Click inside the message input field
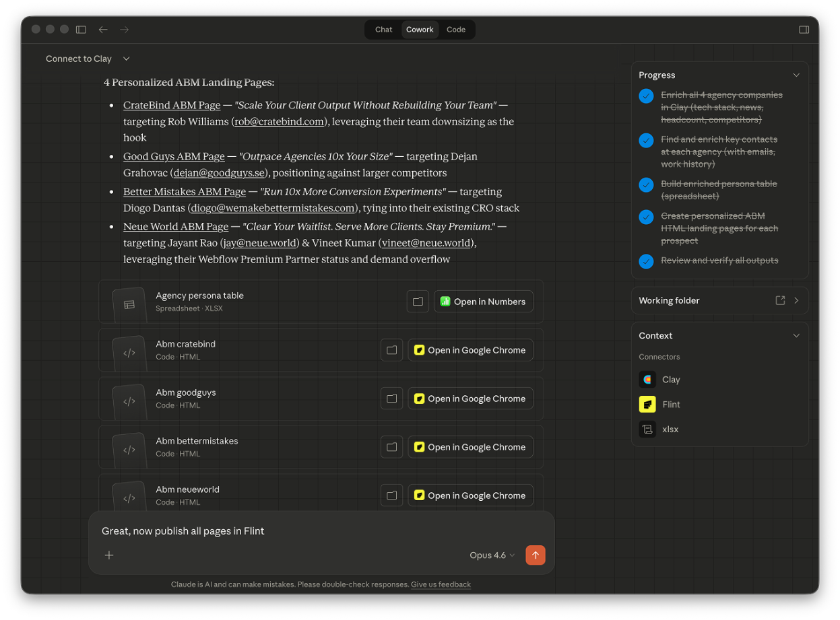The width and height of the screenshot is (840, 620). click(x=269, y=530)
